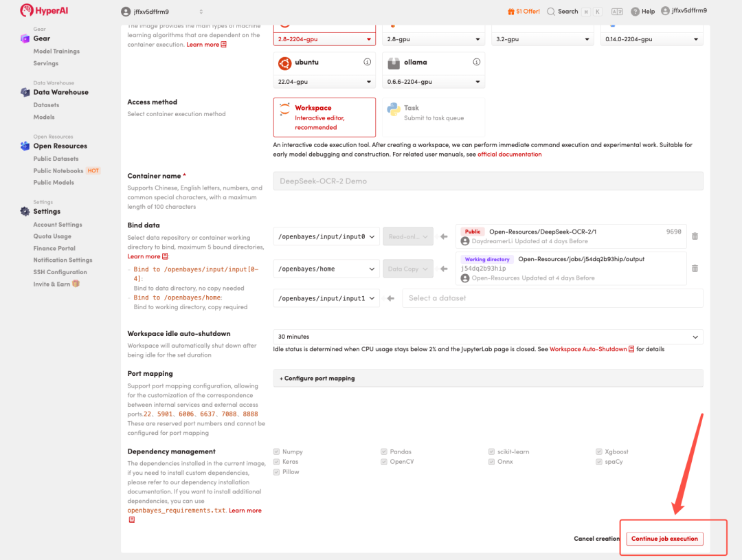Remove the working directory binding trash icon
The width and height of the screenshot is (742, 560).
coord(695,269)
